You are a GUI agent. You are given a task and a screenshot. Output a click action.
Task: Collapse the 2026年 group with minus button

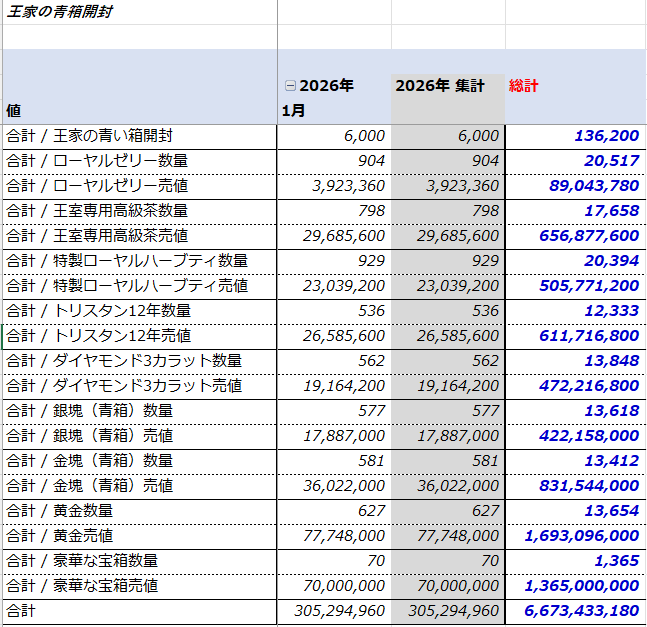point(290,86)
